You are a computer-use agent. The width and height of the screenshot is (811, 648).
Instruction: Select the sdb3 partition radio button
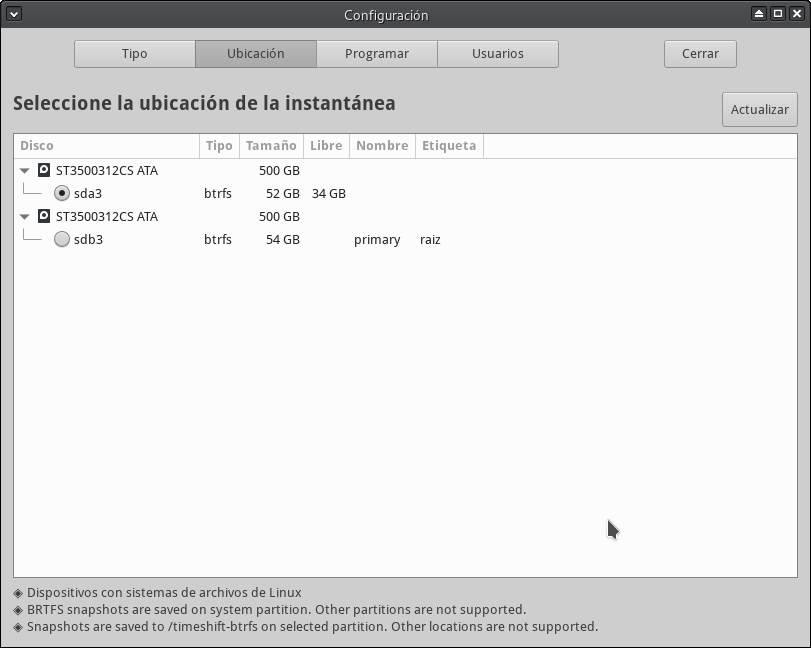coord(62,240)
